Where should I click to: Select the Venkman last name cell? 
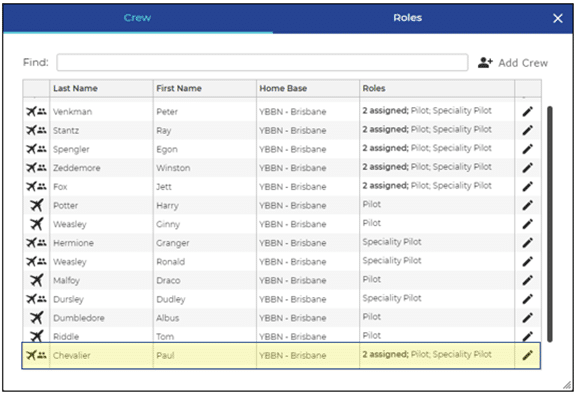101,111
